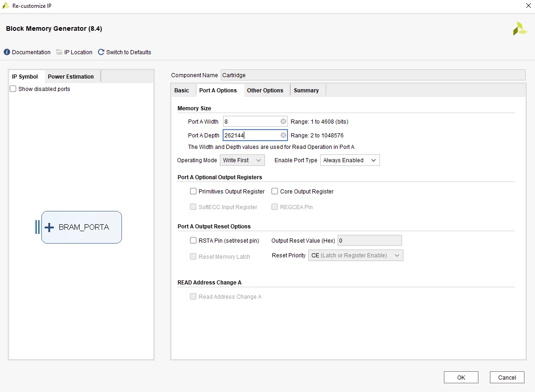Click 'Range: 2 to 1048576' text
The width and height of the screenshot is (535, 392).
click(317, 135)
